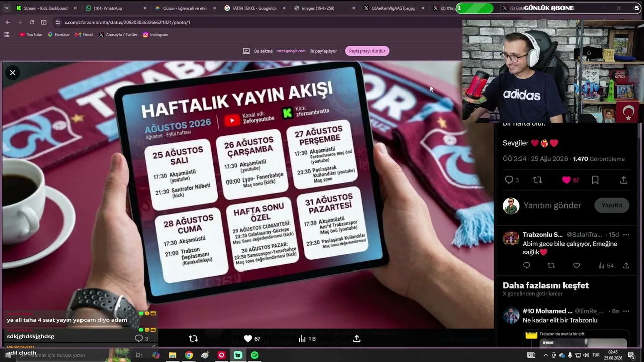
Task: Open Trabzonlu S... commenter's avatar
Action: 511,238
